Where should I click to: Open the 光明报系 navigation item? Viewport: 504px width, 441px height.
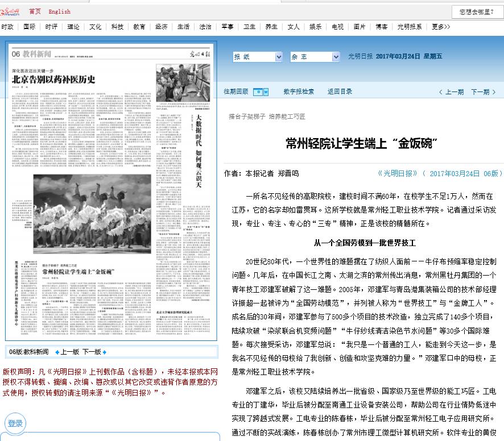pyautogui.click(x=410, y=27)
